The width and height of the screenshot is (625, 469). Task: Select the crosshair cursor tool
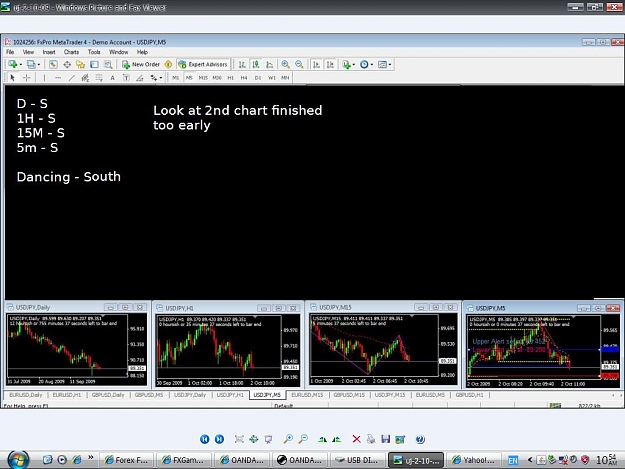(26, 78)
